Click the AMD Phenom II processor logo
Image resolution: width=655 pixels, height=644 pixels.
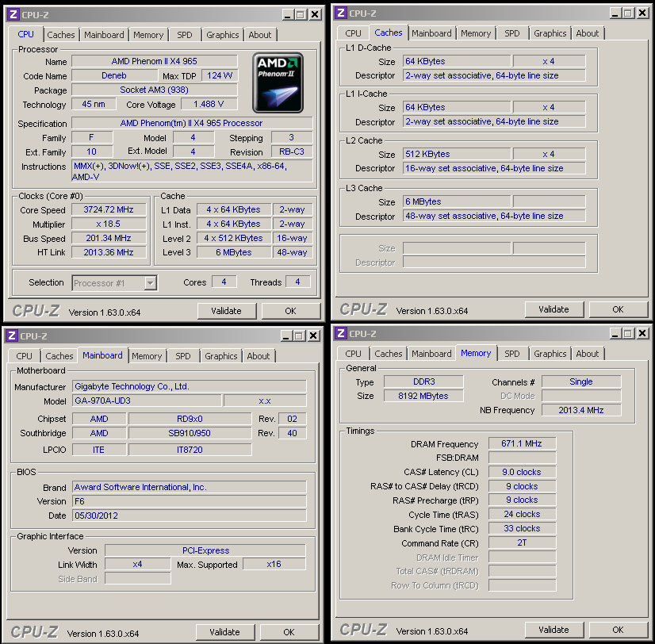(278, 82)
